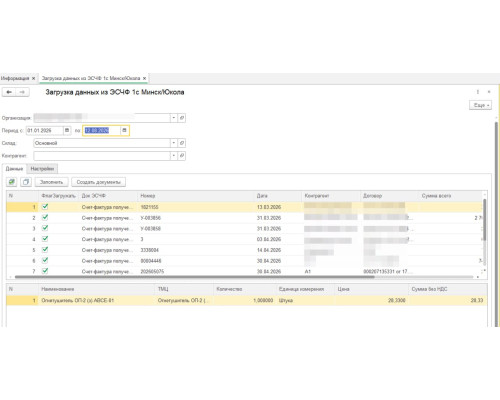
Task: Open the Контрагент dropdown list
Action: (x=174, y=156)
